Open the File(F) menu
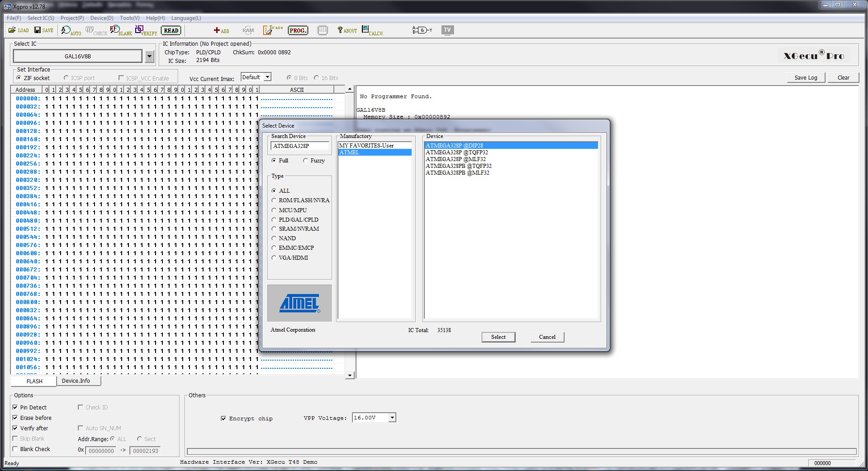868x471 pixels. tap(14, 18)
